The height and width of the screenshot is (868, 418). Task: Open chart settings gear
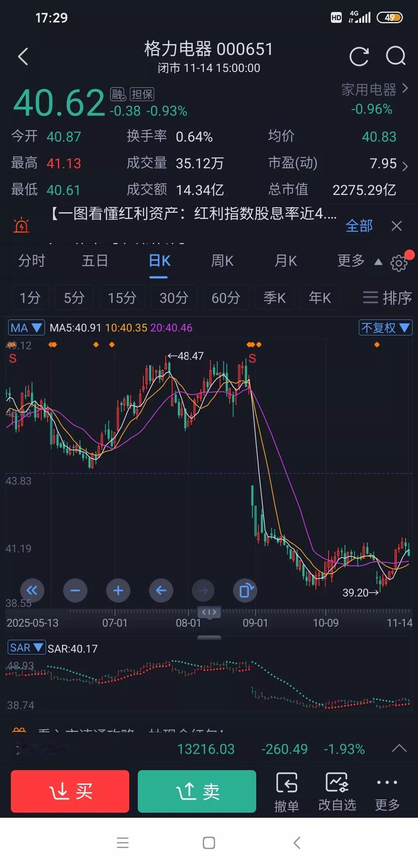click(399, 263)
